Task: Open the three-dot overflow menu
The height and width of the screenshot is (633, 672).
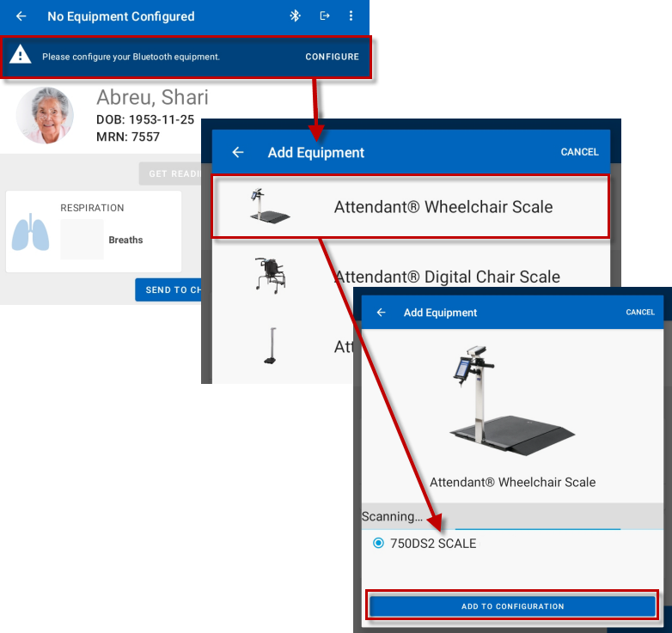Action: tap(351, 16)
